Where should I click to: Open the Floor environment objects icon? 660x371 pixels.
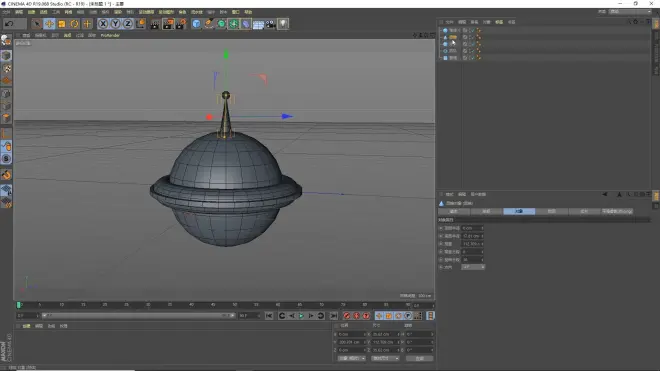tap(258, 24)
